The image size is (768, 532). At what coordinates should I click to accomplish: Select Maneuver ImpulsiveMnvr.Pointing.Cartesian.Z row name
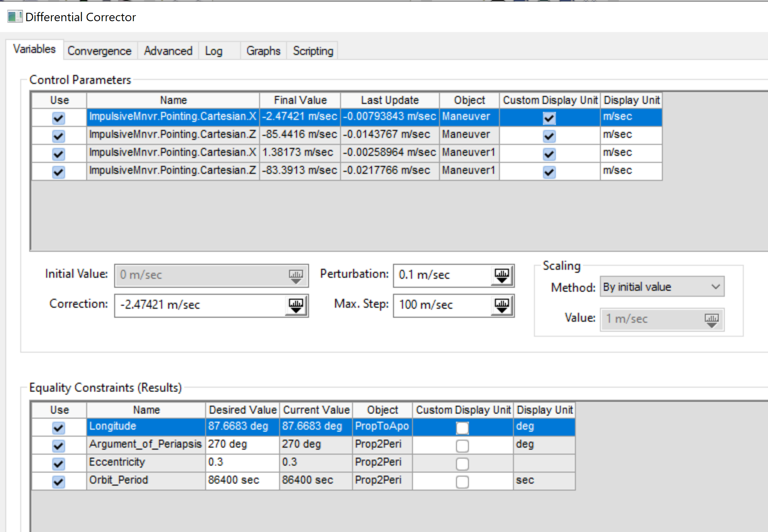(x=173, y=134)
